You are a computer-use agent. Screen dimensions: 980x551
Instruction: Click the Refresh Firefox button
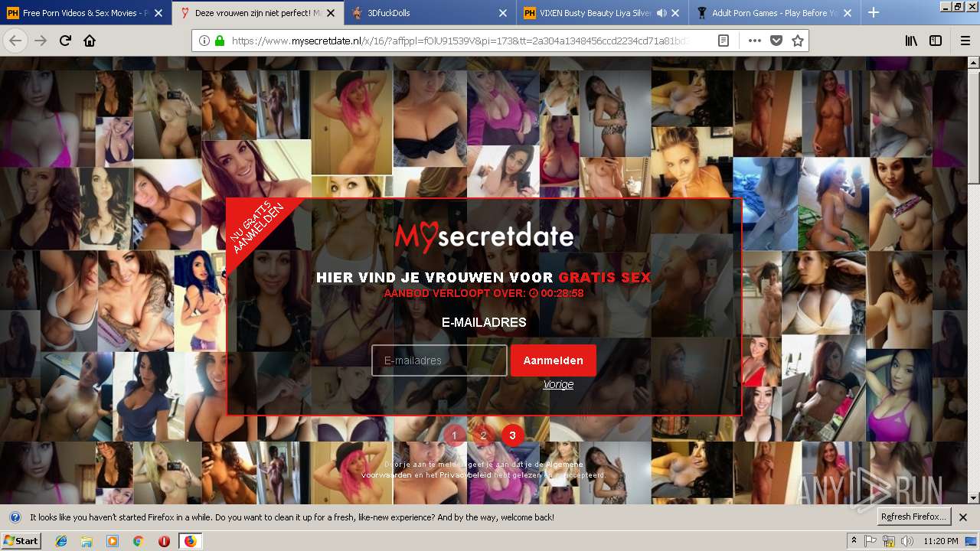click(x=913, y=517)
